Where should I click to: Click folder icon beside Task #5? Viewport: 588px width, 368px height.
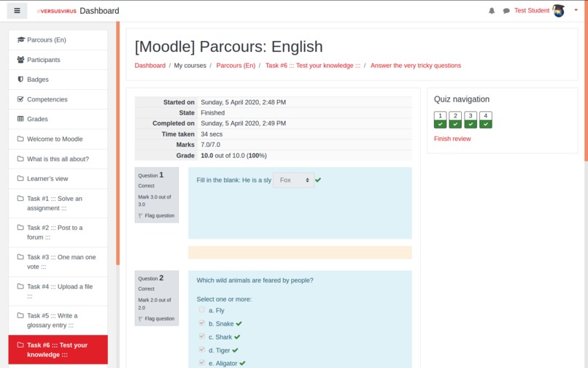20,315
